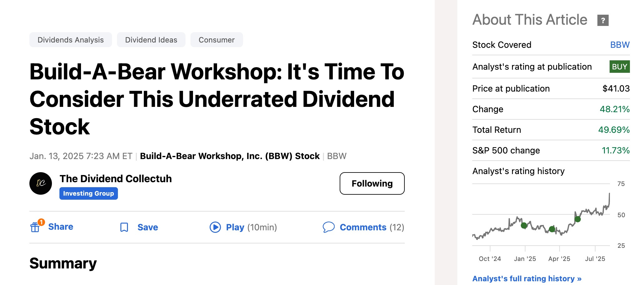Image resolution: width=644 pixels, height=285 pixels.
Task: Click the Summary heading
Action: pyautogui.click(x=63, y=263)
